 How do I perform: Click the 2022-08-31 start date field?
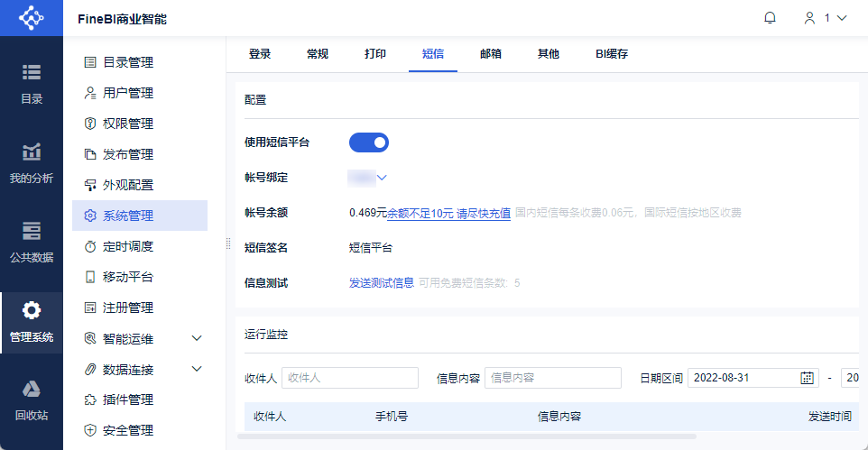tap(753, 378)
